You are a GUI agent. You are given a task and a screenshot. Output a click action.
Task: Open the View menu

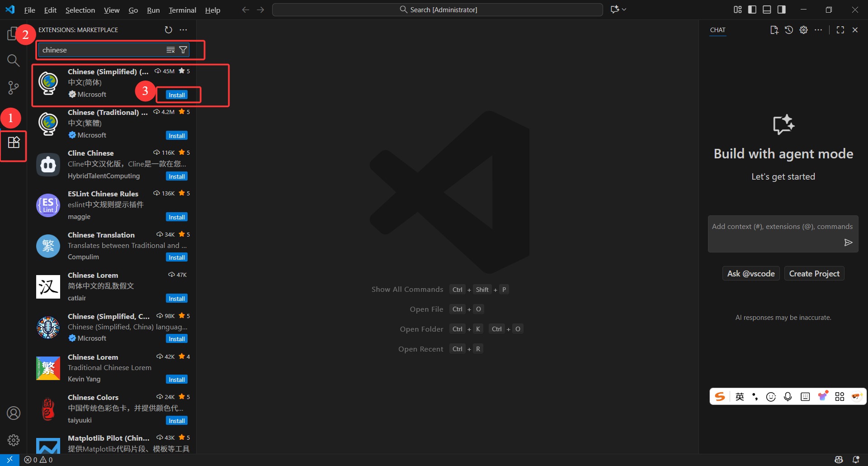click(x=112, y=10)
